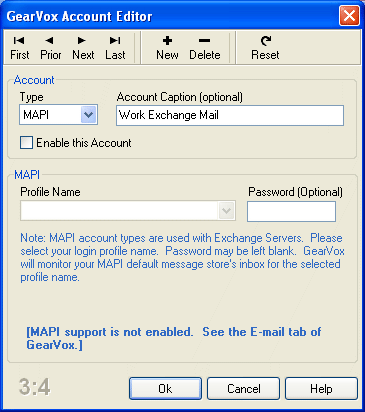Click into the Account Caption field
The height and width of the screenshot is (412, 365).
pos(230,115)
